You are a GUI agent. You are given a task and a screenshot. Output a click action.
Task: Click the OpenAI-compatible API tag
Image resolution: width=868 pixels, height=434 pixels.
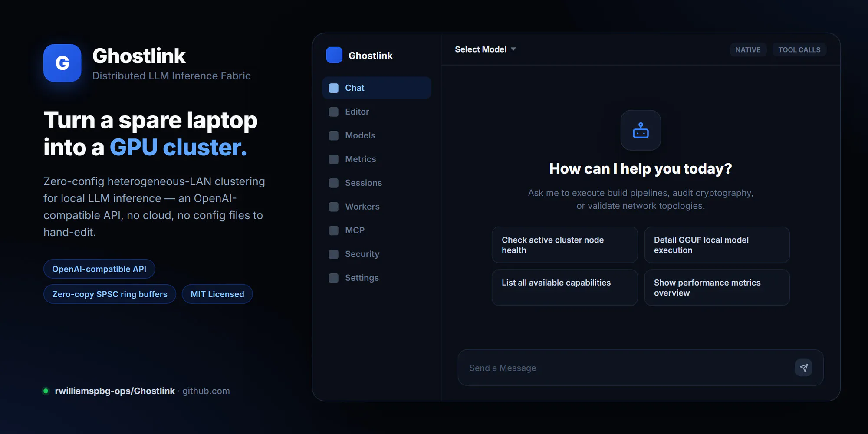click(x=99, y=269)
